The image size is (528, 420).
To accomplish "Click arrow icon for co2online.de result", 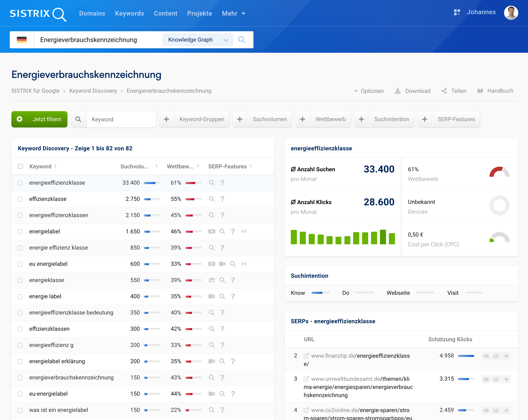I will pos(506,410).
